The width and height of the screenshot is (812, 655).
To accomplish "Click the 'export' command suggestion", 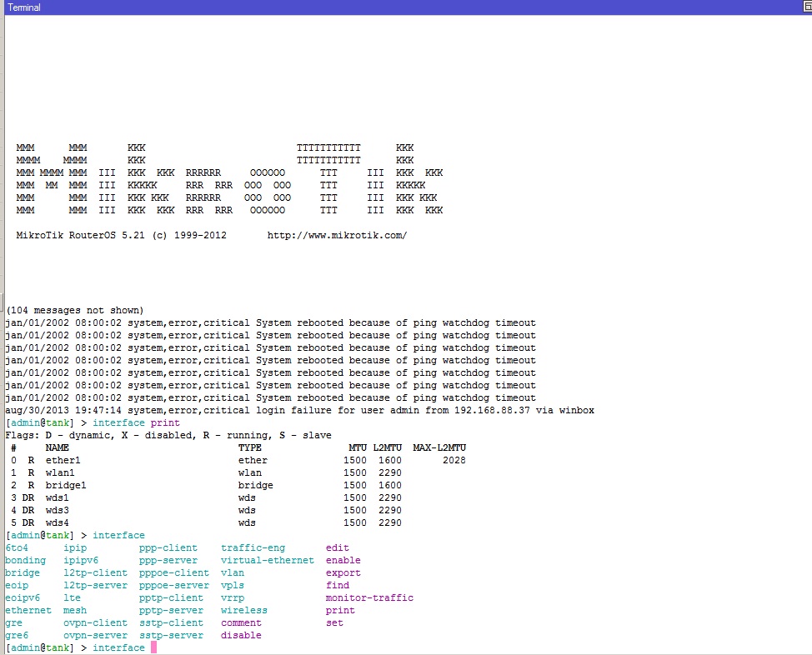I will 343,572.
